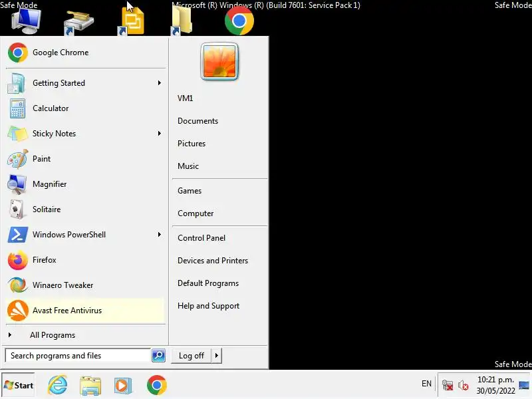Launch Firefox from Start menu icon

[x=18, y=260]
